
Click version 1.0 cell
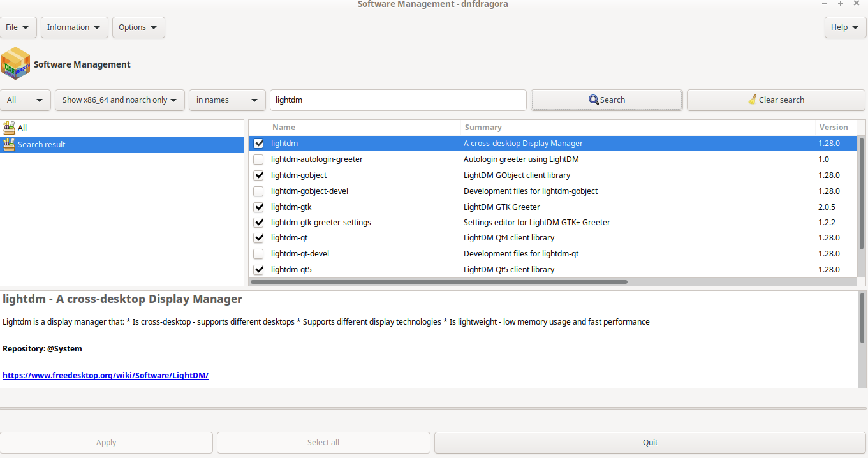tap(824, 159)
